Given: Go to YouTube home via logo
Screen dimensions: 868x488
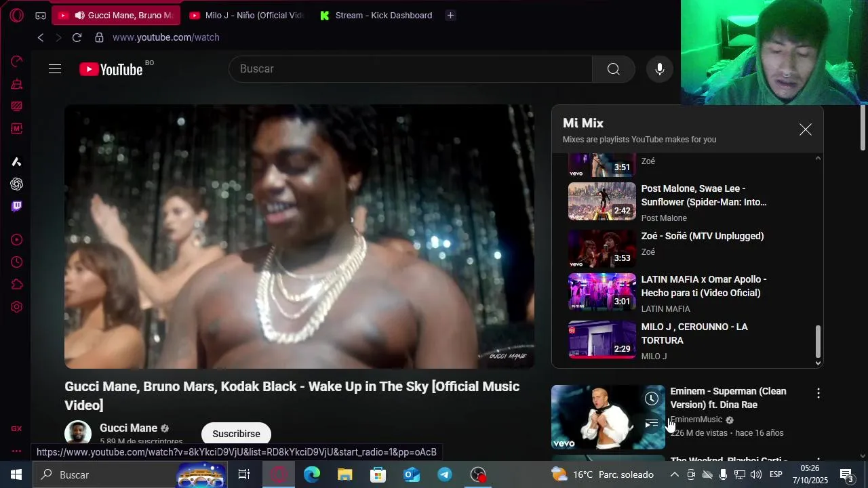Looking at the screenshot, I should click(111, 69).
